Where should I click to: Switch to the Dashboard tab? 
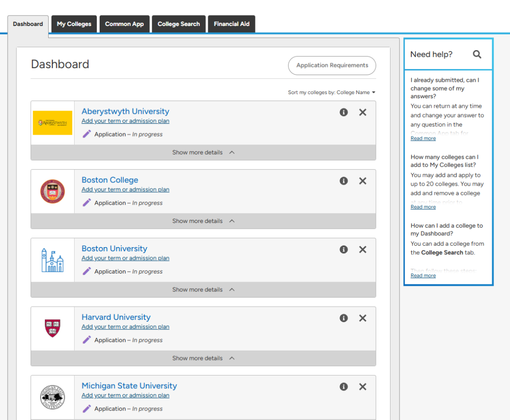coord(28,24)
